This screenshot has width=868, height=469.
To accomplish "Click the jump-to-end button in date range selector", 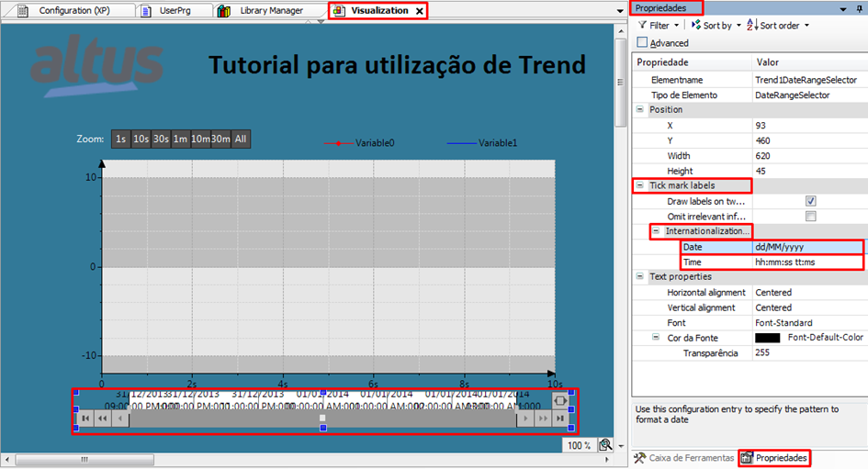I will [560, 419].
